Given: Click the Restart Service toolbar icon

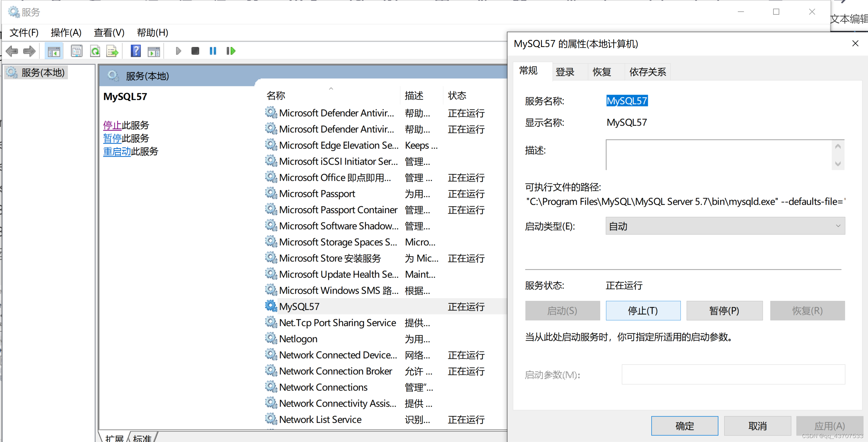Looking at the screenshot, I should coord(231,51).
